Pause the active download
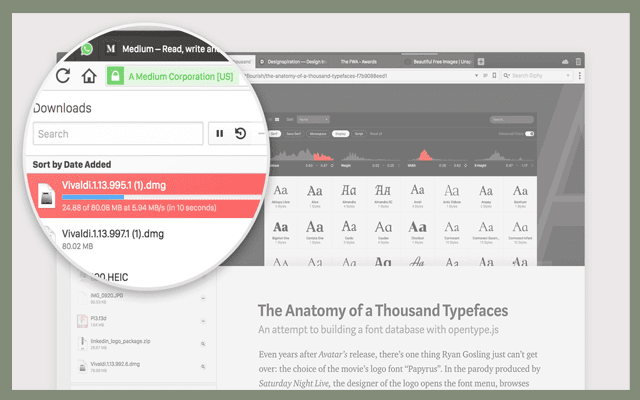 click(219, 133)
